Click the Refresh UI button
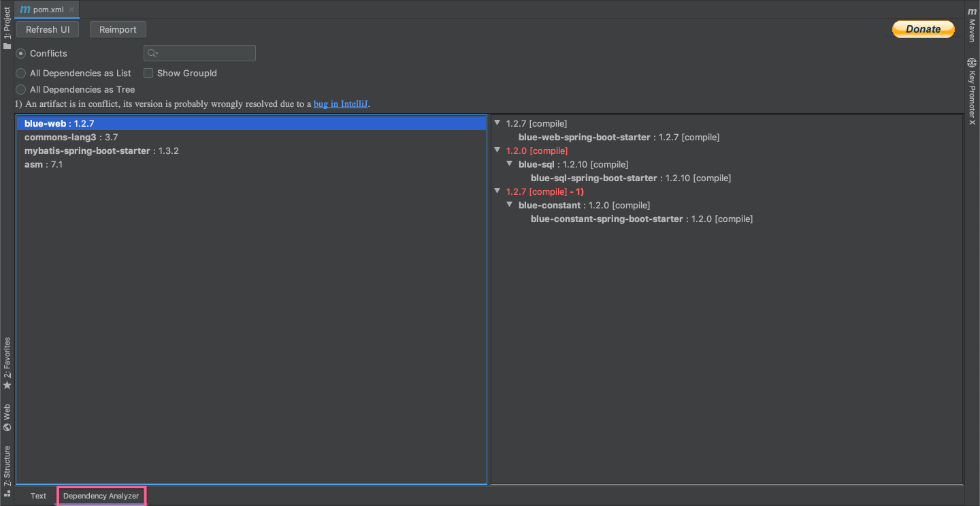Viewport: 980px width, 506px height. pos(47,29)
